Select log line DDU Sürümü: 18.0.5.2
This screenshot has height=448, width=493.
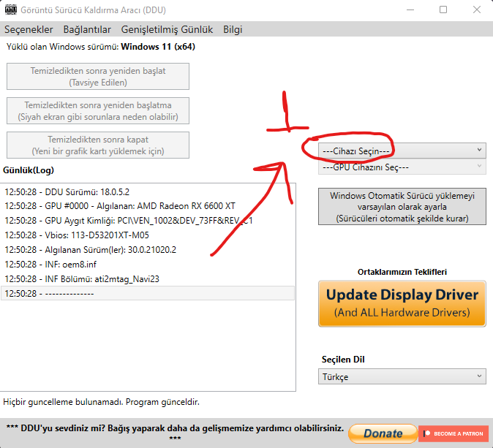pyautogui.click(x=148, y=191)
